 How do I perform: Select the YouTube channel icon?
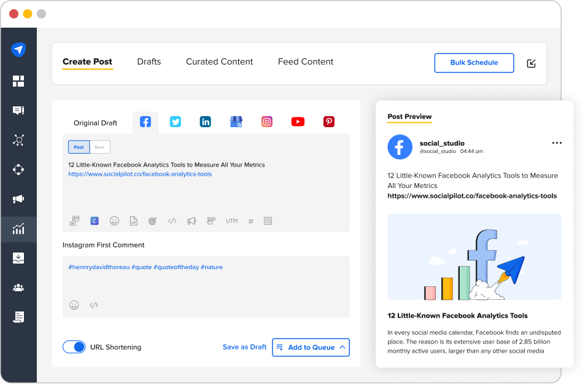[x=298, y=122]
